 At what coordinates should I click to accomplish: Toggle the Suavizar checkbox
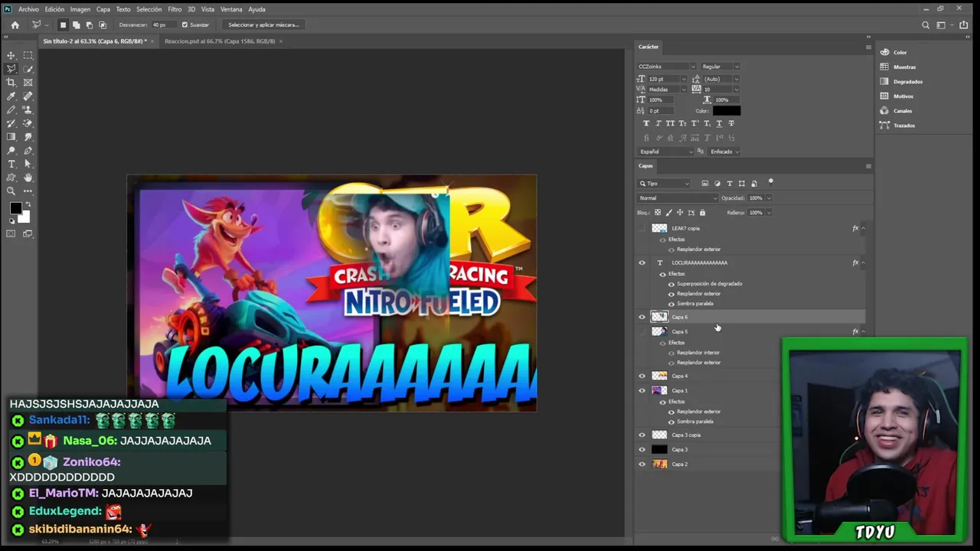[185, 24]
